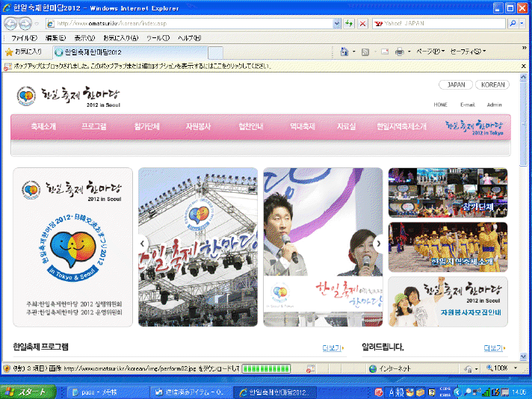Click the next slide arrow on carousel

pyautogui.click(x=378, y=244)
